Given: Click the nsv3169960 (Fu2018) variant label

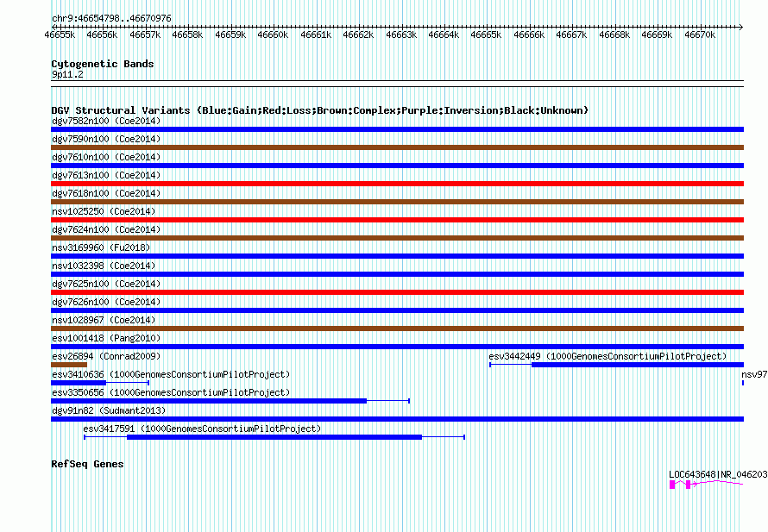Looking at the screenshot, I should 101,247.
